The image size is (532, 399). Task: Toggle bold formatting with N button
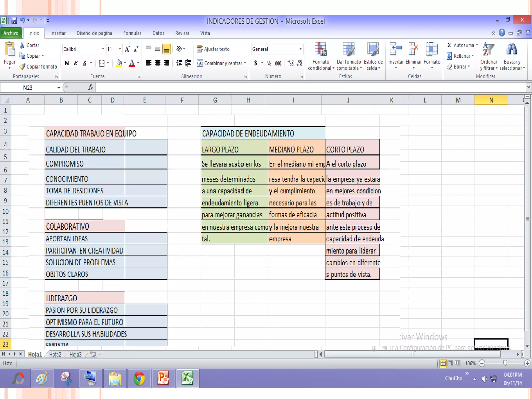click(x=67, y=63)
